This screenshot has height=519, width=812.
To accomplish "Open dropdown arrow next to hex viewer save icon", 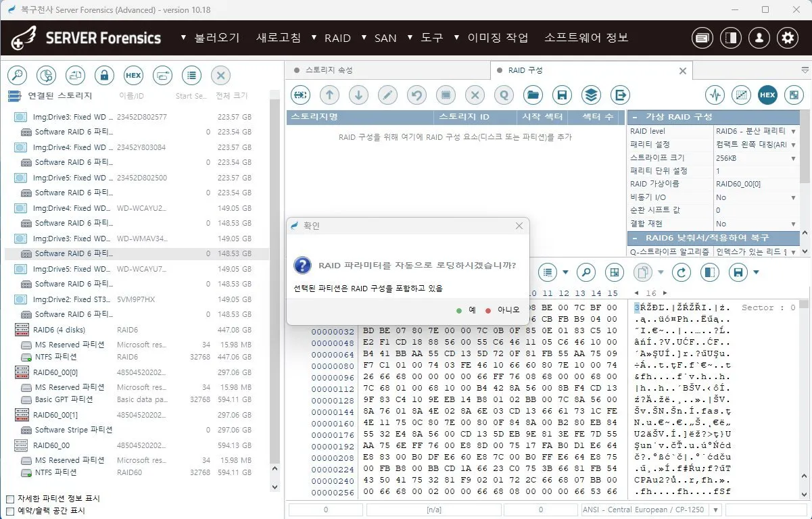I will 756,272.
